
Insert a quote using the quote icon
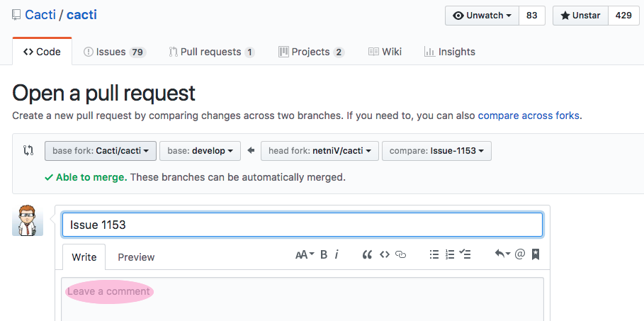[367, 255]
